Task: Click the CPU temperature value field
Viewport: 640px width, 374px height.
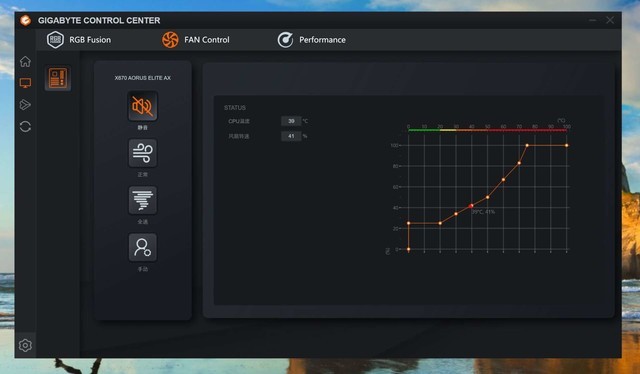Action: [x=291, y=121]
